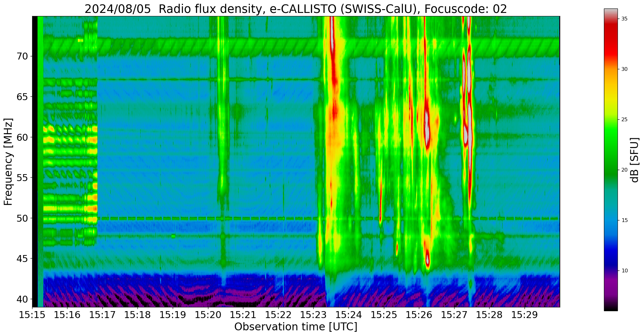Click the '55' frequency axis label
The width and height of the screenshot is (644, 336).
click(x=22, y=178)
